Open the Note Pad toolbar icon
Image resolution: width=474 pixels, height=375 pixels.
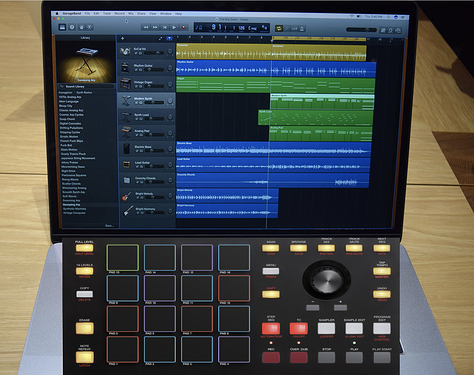(x=383, y=30)
